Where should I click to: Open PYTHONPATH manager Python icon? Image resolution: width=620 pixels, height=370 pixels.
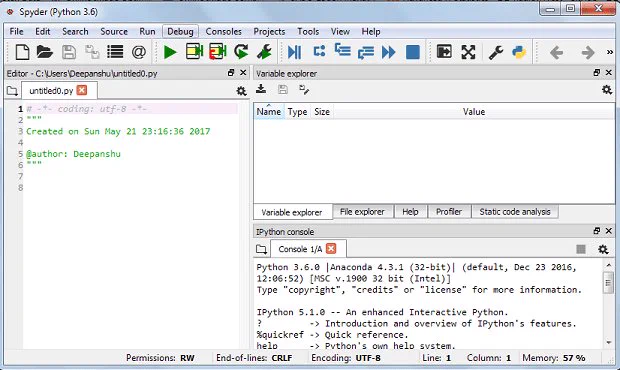[519, 52]
